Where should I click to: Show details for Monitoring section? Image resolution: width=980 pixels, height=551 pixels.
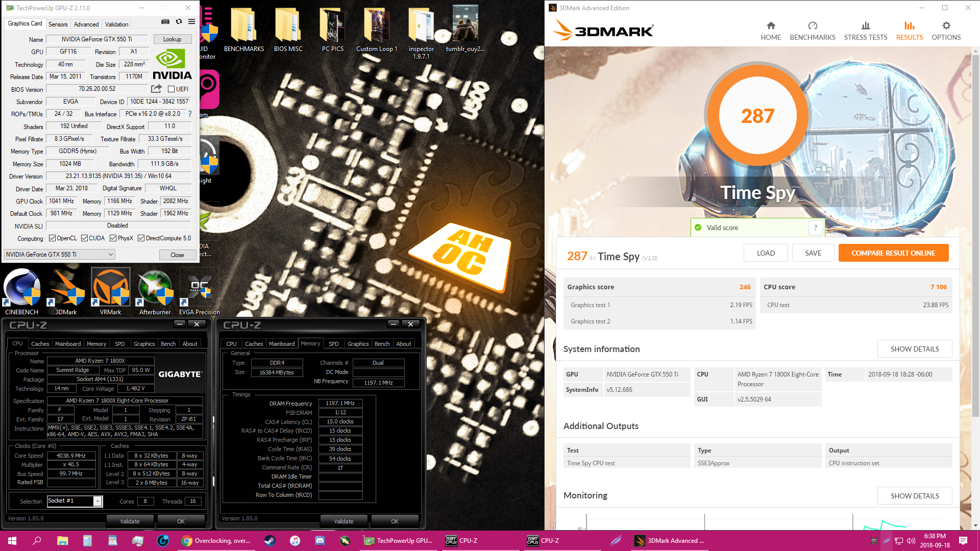[x=915, y=496]
